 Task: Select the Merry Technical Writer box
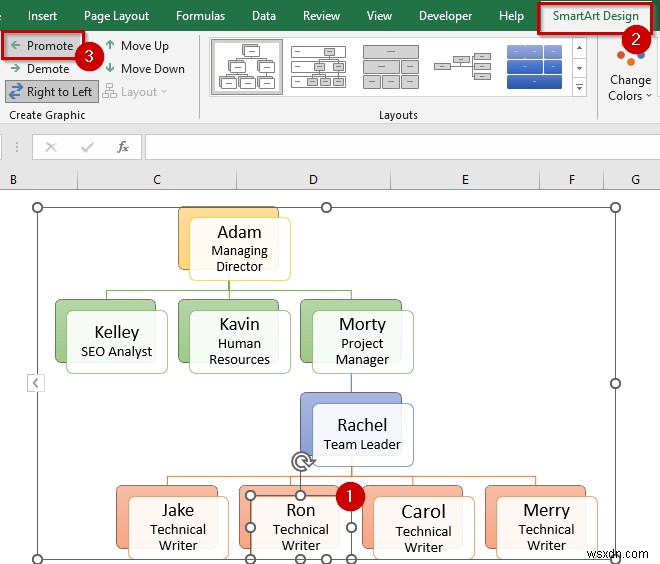point(546,527)
